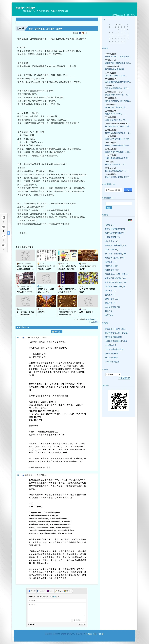Open recommended article 大衛霍金斯能量圖表 thumbnail
The image size is (149, 644).
tap(67, 255)
